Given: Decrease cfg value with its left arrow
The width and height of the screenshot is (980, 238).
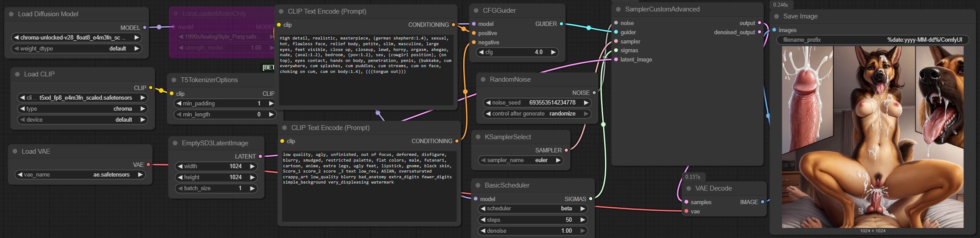Looking at the screenshot, I should click(481, 52).
